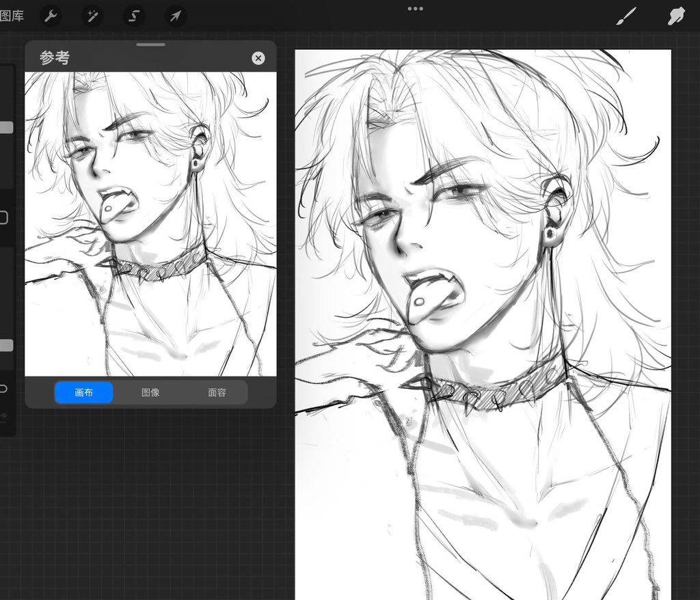
Task: Tap the redo arrow in sidebar
Action: [x=3, y=417]
